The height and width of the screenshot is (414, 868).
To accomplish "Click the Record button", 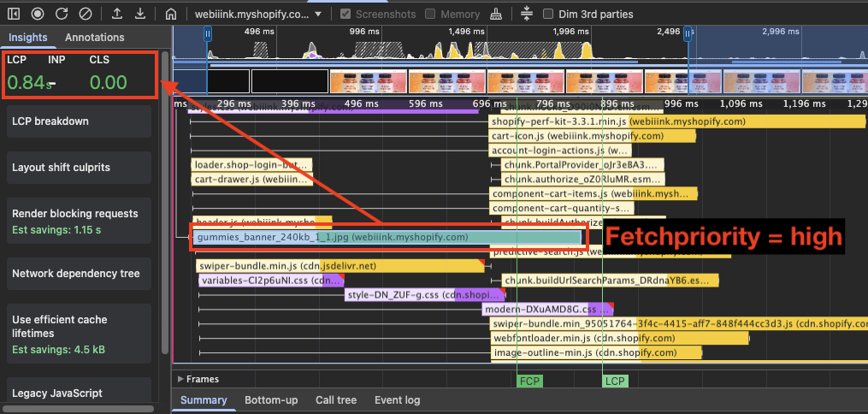I will [x=38, y=14].
